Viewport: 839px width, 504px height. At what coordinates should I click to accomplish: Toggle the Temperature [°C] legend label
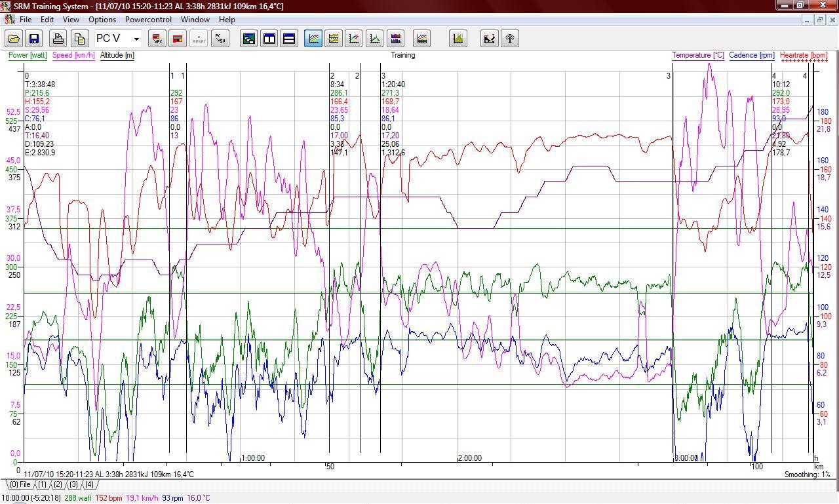click(x=698, y=55)
